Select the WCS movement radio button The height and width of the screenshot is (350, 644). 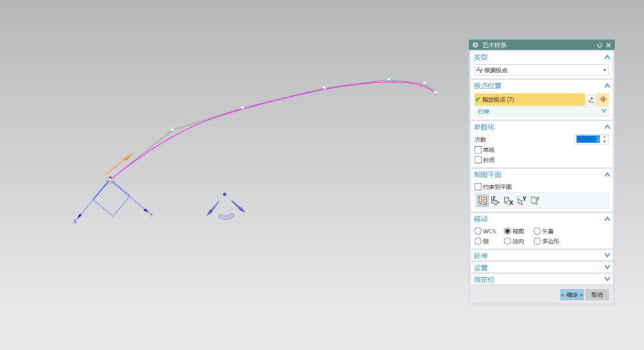[478, 231]
